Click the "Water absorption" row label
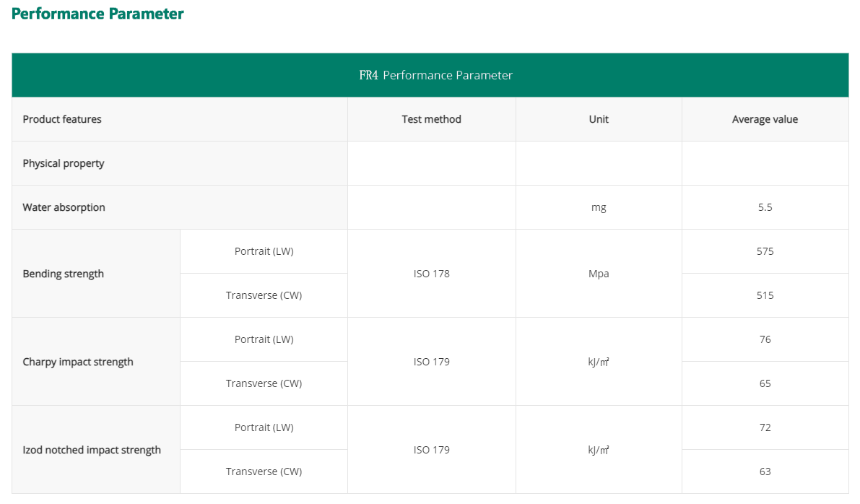 64,207
